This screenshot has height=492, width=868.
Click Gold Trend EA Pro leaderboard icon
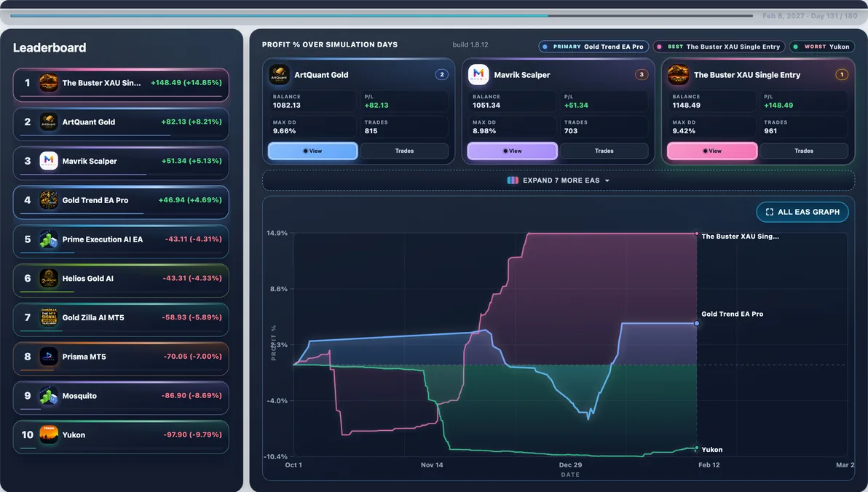pos(49,200)
